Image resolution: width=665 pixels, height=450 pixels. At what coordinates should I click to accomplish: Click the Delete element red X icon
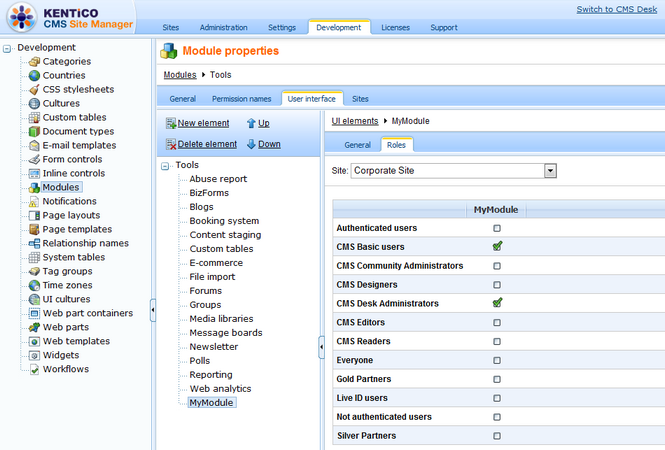tap(171, 144)
